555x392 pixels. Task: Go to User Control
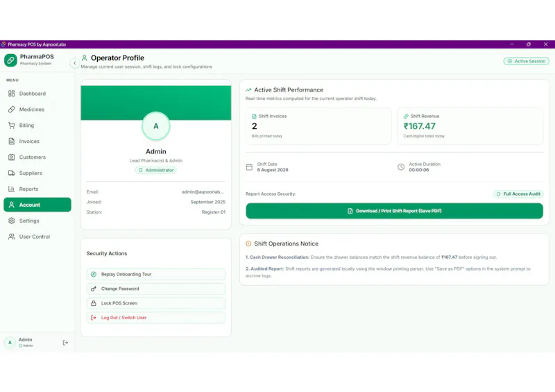pyautogui.click(x=37, y=237)
